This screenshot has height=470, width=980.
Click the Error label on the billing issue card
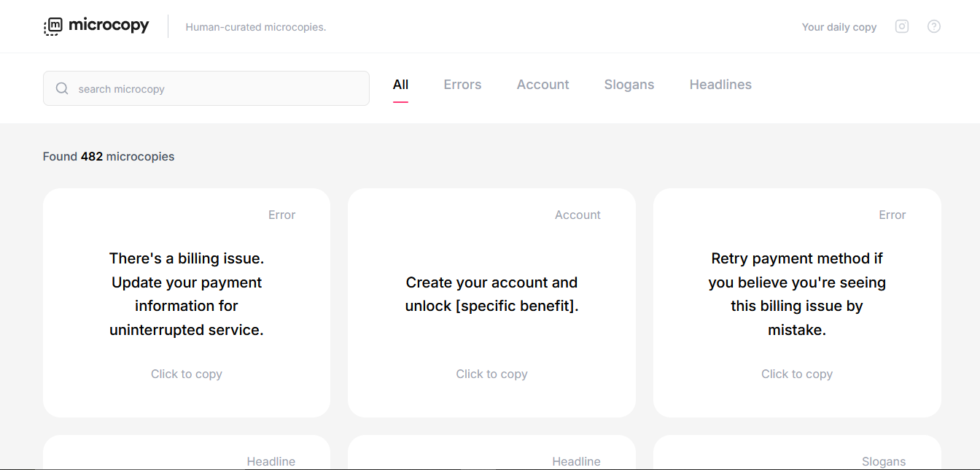click(281, 215)
